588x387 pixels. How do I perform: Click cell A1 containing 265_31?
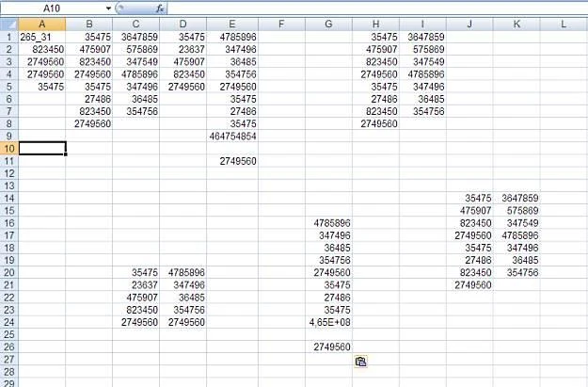pos(42,38)
